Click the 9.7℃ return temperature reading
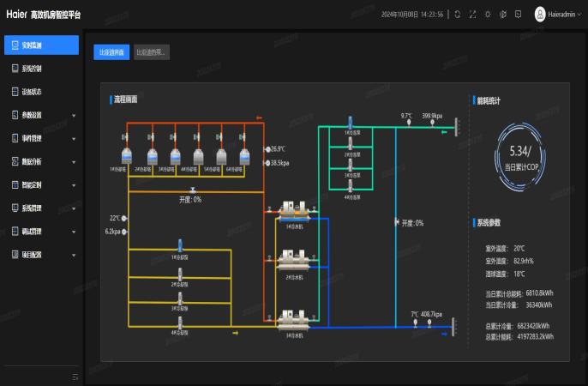The image size is (588, 386). (406, 116)
